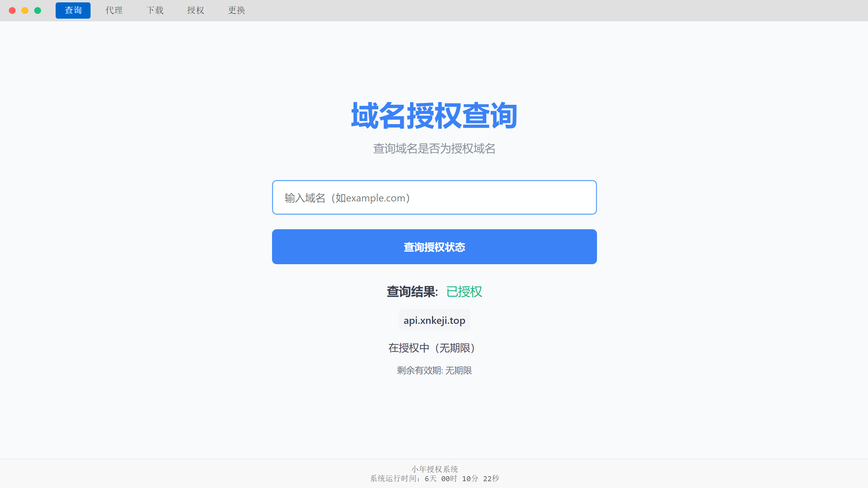The width and height of the screenshot is (868, 488).
Task: Click the highlighted 查询 navigation button
Action: [73, 10]
